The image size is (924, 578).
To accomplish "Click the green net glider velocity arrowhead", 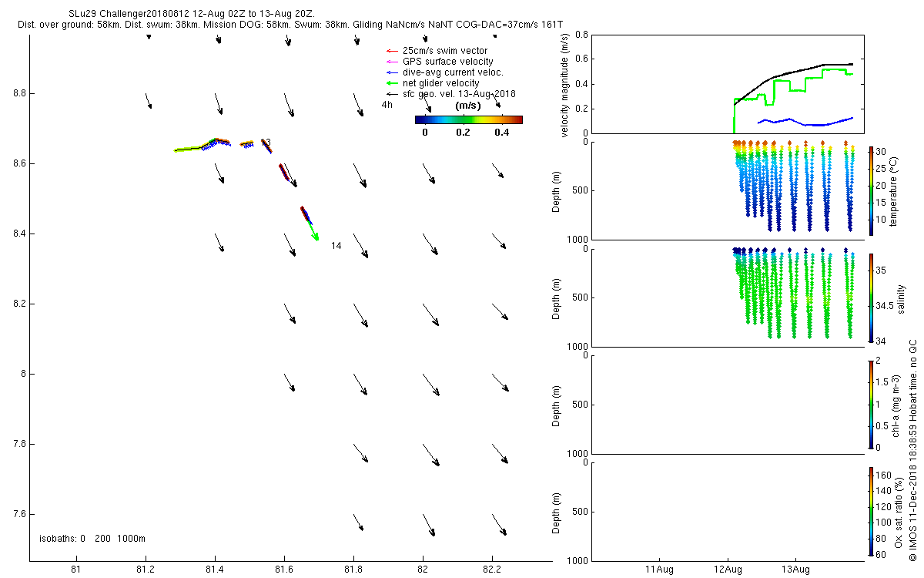I will pyautogui.click(x=315, y=236).
